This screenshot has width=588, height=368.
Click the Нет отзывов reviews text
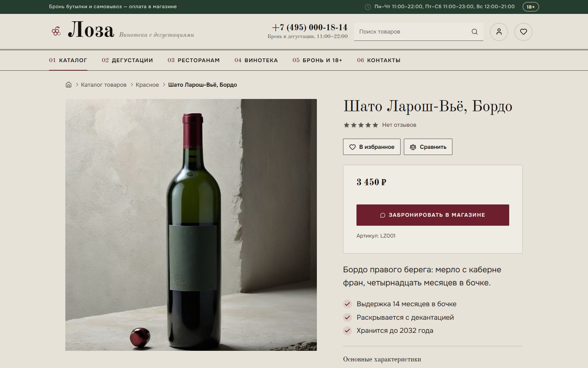point(399,125)
